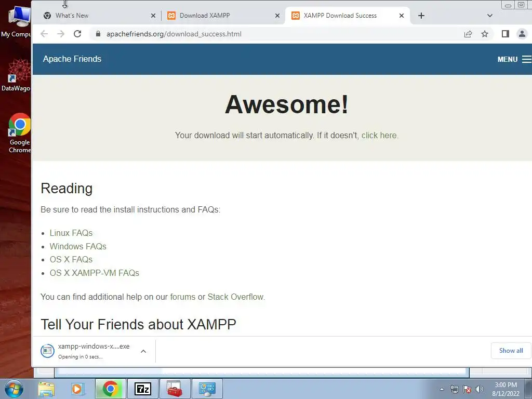Click the padlock site info icon
The image size is (532, 399).
click(x=98, y=34)
